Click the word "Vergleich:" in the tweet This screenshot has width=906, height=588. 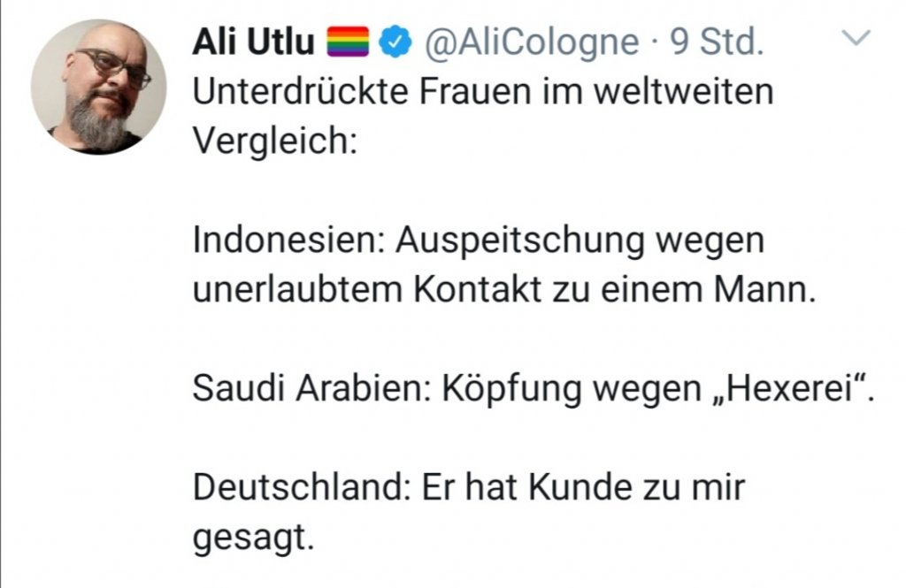click(x=273, y=141)
